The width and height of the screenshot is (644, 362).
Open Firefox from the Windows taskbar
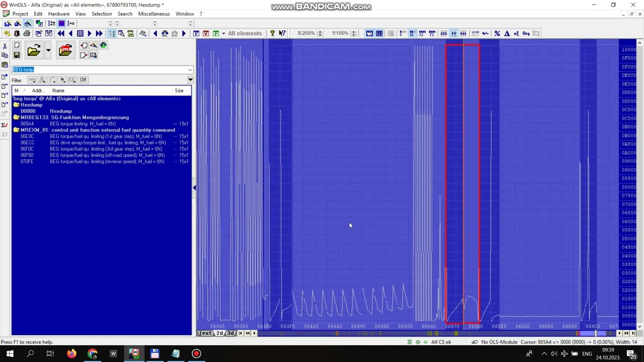coord(71,354)
